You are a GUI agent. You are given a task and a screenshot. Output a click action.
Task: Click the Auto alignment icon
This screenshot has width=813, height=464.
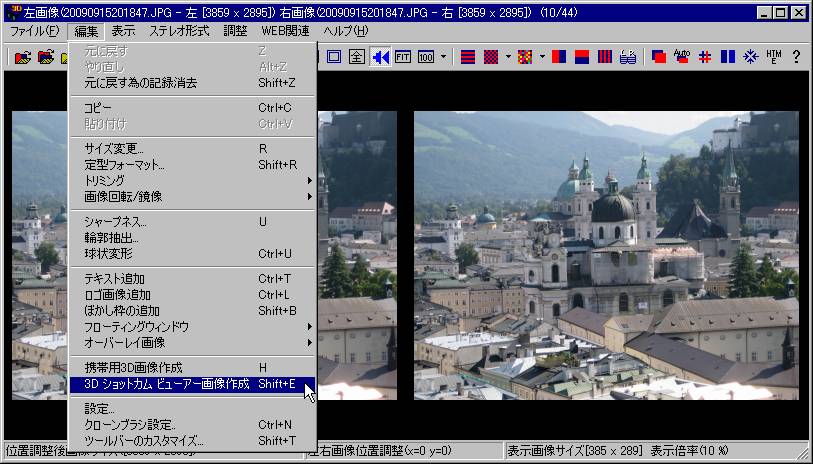tap(682, 57)
